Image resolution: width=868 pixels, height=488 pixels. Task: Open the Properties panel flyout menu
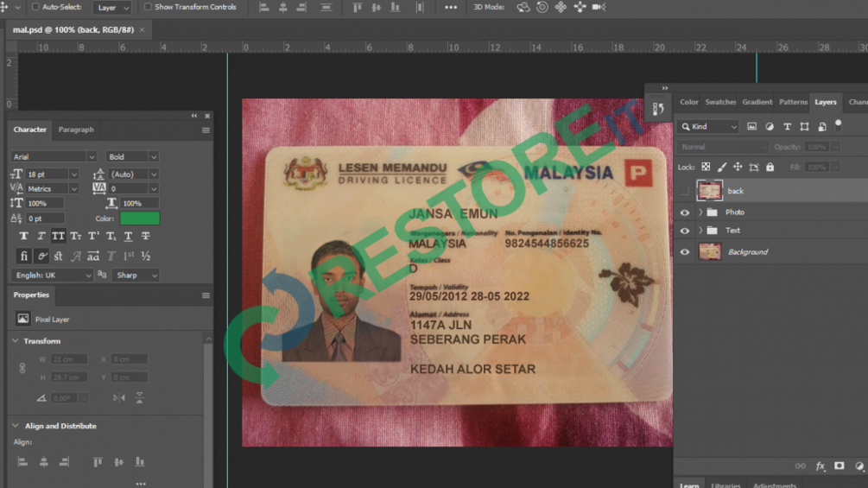click(x=206, y=295)
